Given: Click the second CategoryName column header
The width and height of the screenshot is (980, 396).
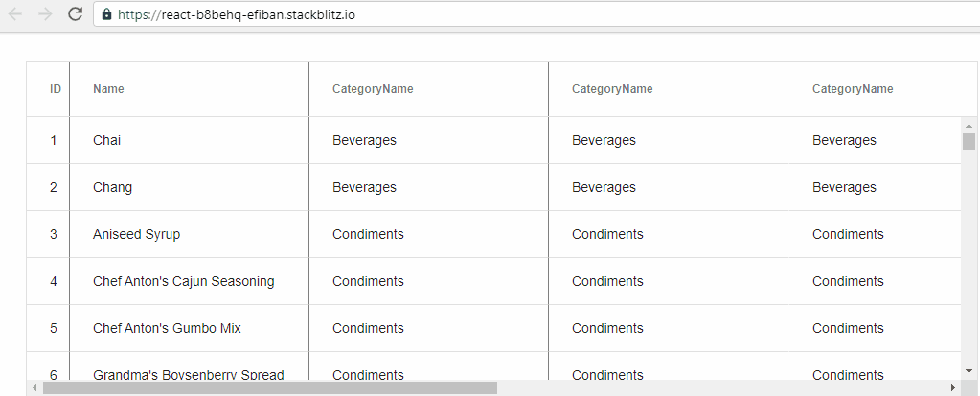Looking at the screenshot, I should [x=612, y=89].
